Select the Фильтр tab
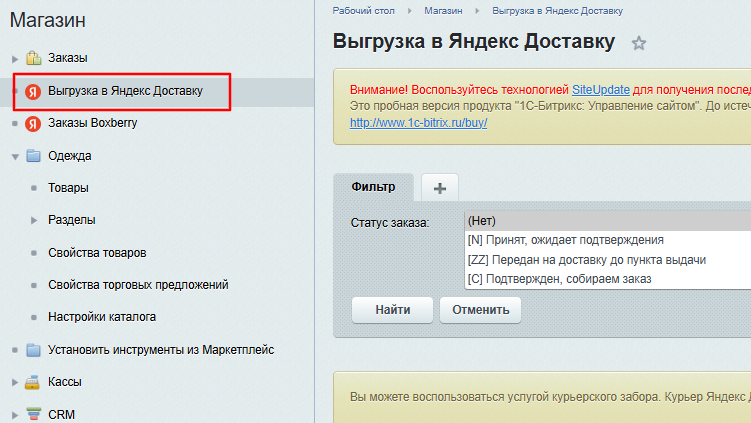Screen dimensions: 751x423 374,187
